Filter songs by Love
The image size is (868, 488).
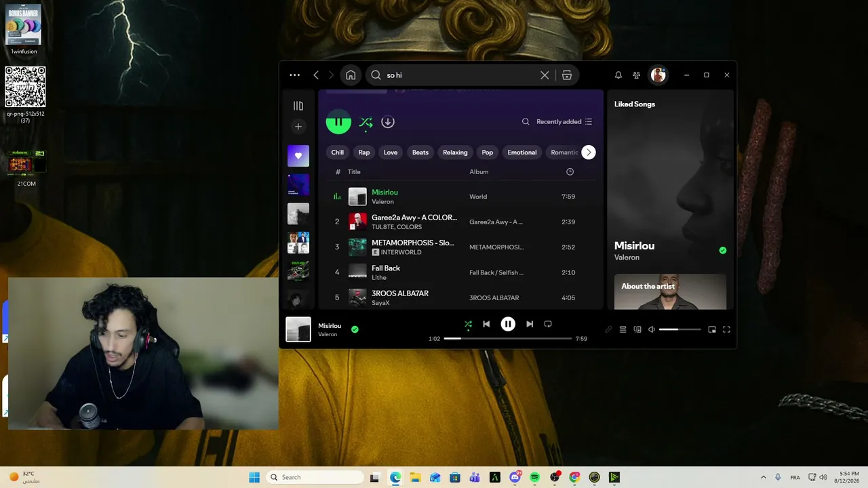(x=391, y=152)
